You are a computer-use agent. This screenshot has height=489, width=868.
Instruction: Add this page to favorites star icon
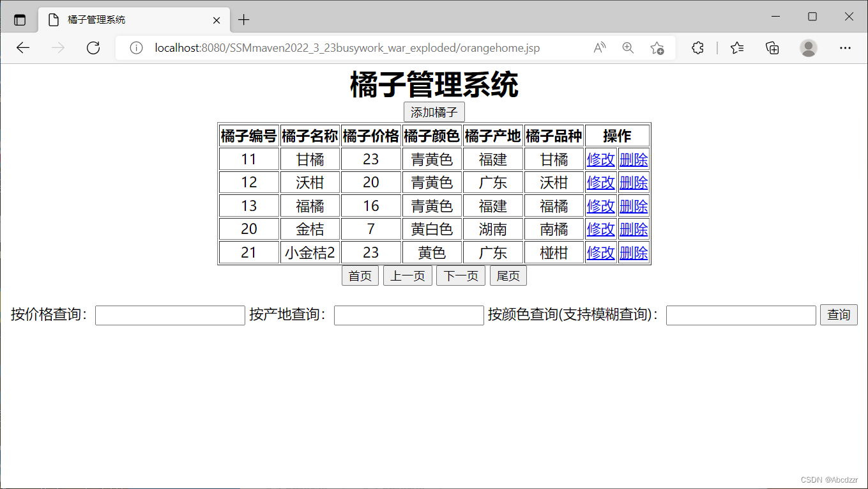[657, 48]
